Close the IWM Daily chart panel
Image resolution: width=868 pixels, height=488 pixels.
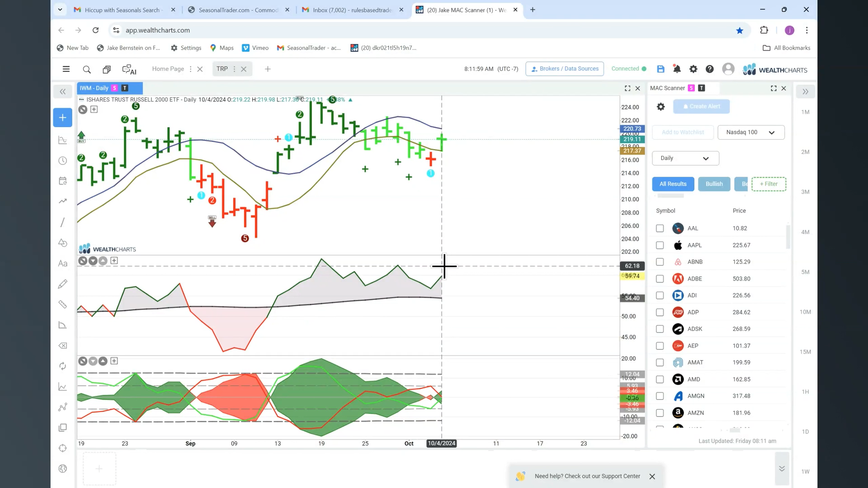click(x=638, y=89)
